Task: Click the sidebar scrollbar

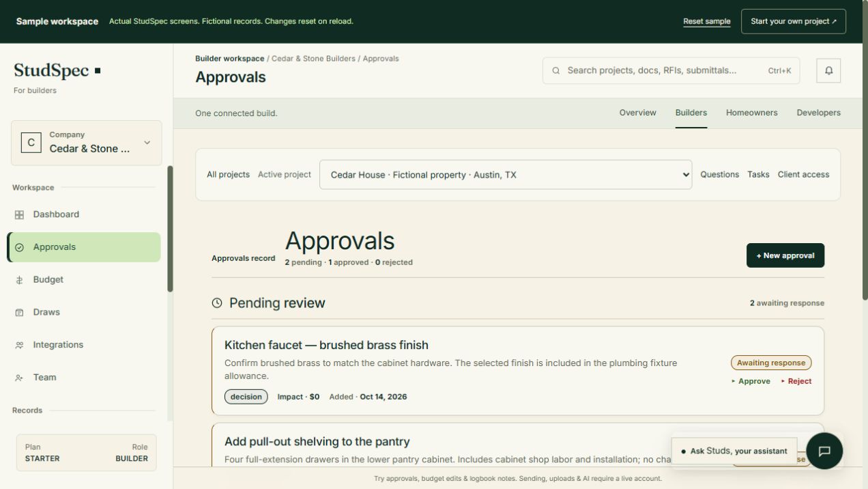Action: 170,229
